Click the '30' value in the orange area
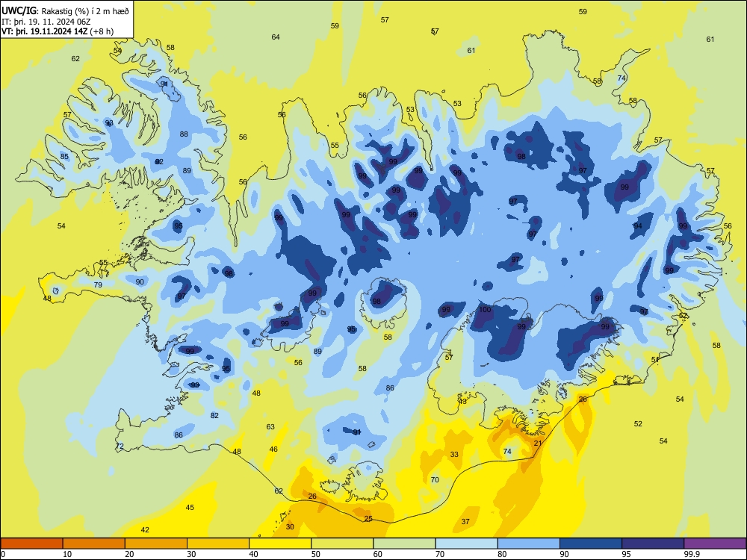Screen dimensions: 747x560 click(290, 526)
